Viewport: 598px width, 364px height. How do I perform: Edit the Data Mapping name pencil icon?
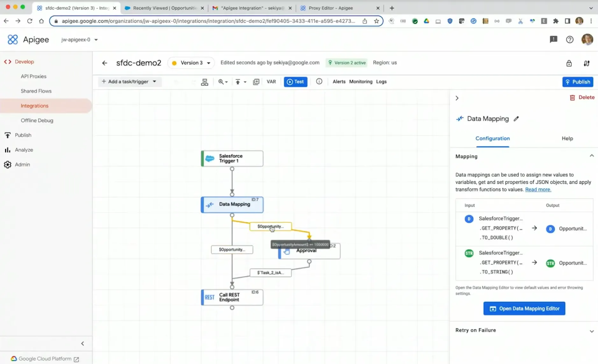tap(516, 119)
